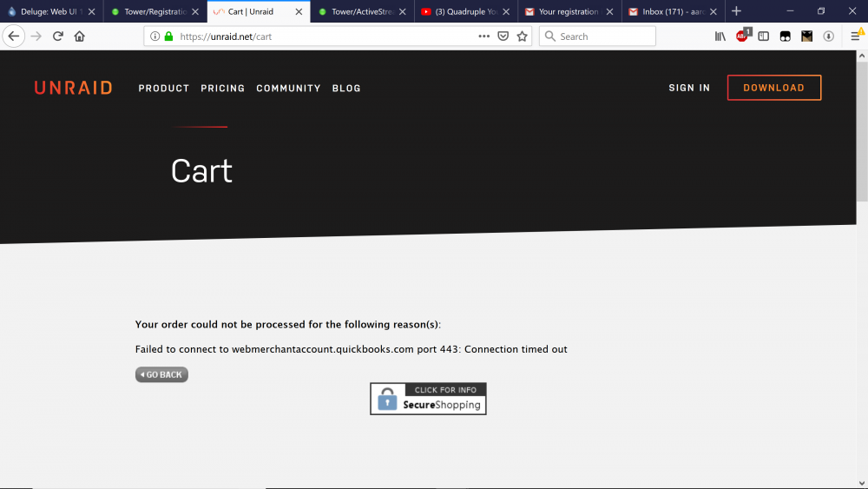The width and height of the screenshot is (868, 489).
Task: Go back with the browser back arrow
Action: [x=14, y=36]
